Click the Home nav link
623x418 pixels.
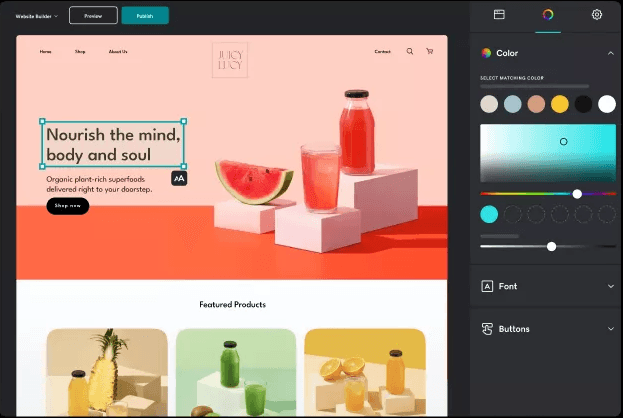coord(45,52)
